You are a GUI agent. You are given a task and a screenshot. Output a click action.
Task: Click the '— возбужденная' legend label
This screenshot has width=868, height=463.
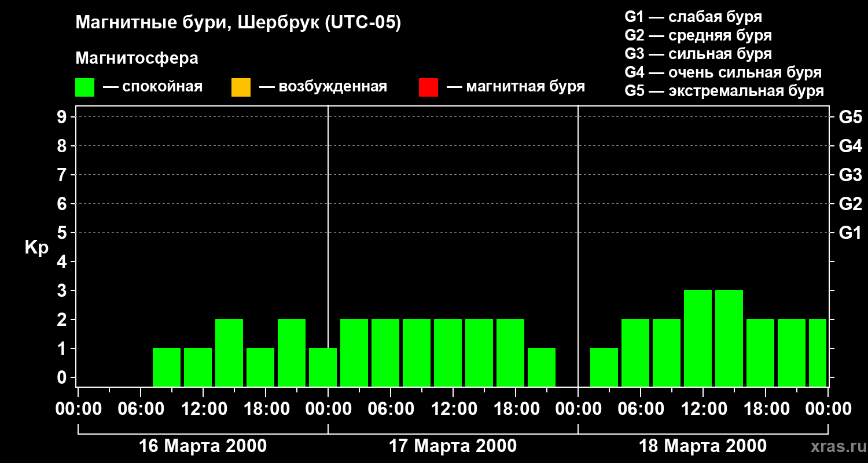point(323,87)
